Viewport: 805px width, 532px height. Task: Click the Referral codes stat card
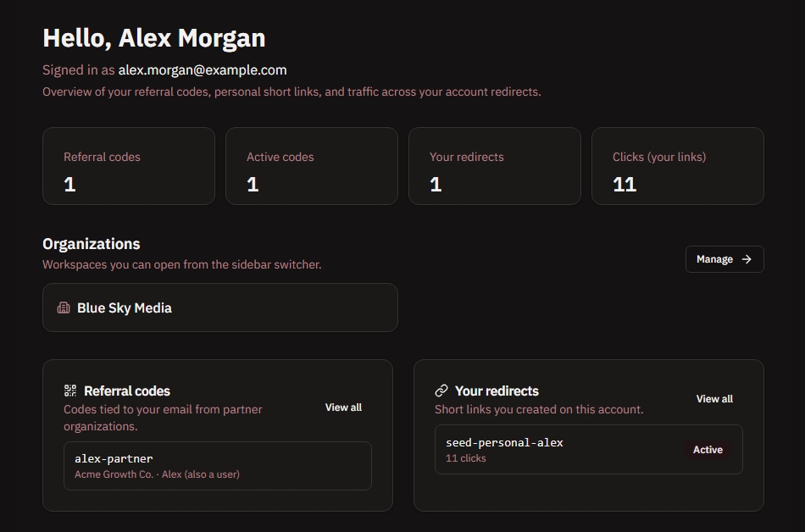tap(128, 166)
